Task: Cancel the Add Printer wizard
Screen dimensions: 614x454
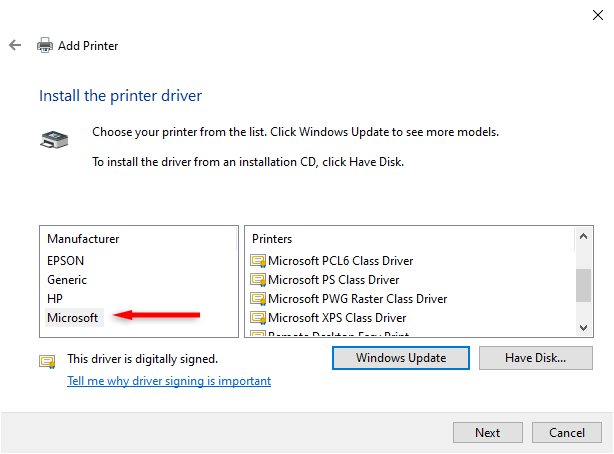Action: 567,433
